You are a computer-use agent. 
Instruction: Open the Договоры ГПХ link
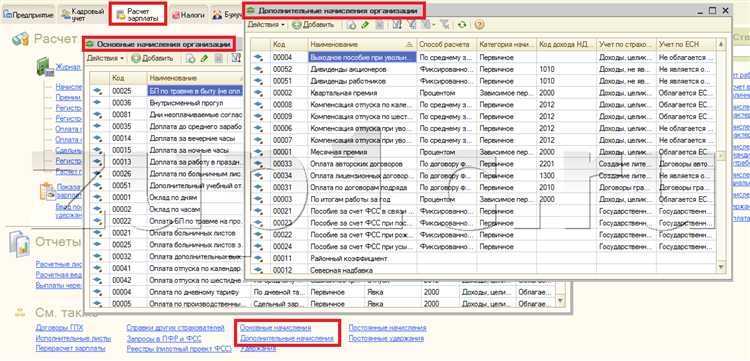point(59,328)
